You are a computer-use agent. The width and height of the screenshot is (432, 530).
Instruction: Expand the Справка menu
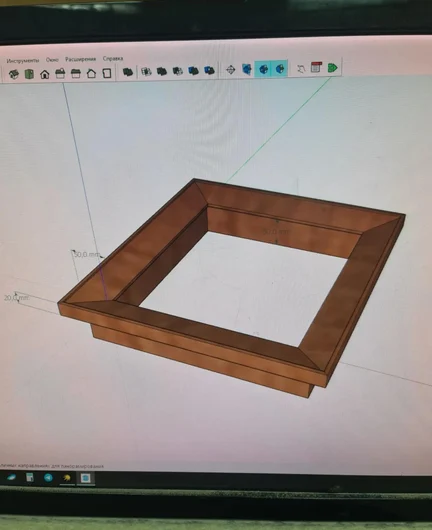click(113, 58)
